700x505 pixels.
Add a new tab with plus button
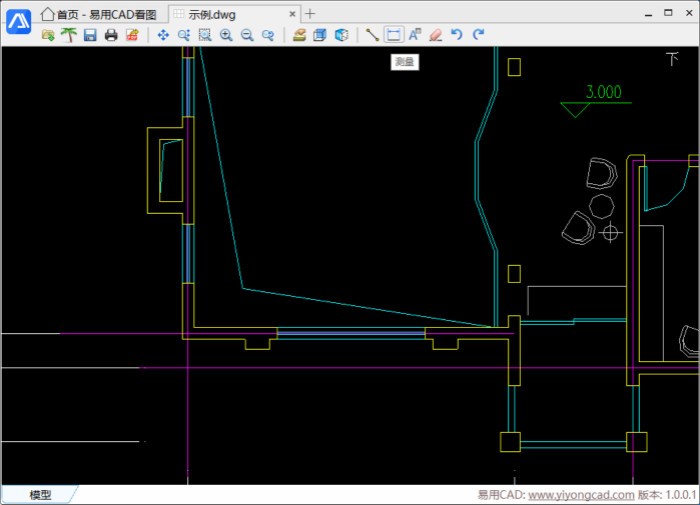click(x=310, y=14)
